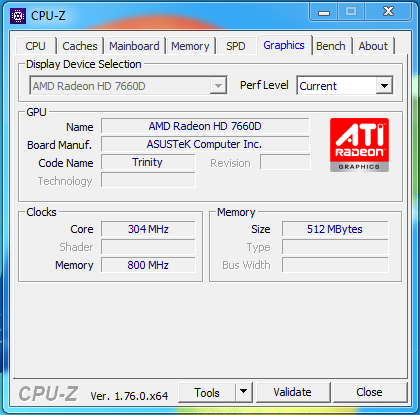Click the empty memory Type field
420x415 pixels.
pyautogui.click(x=335, y=247)
